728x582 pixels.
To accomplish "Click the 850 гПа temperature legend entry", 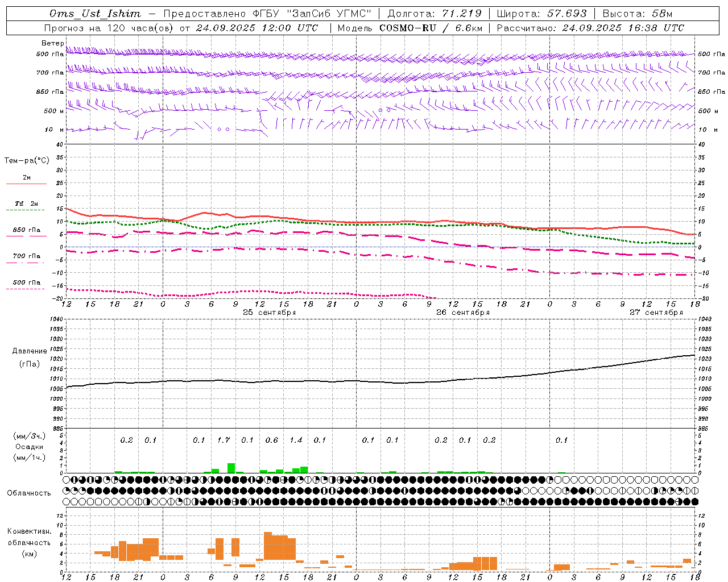I will click(x=27, y=230).
